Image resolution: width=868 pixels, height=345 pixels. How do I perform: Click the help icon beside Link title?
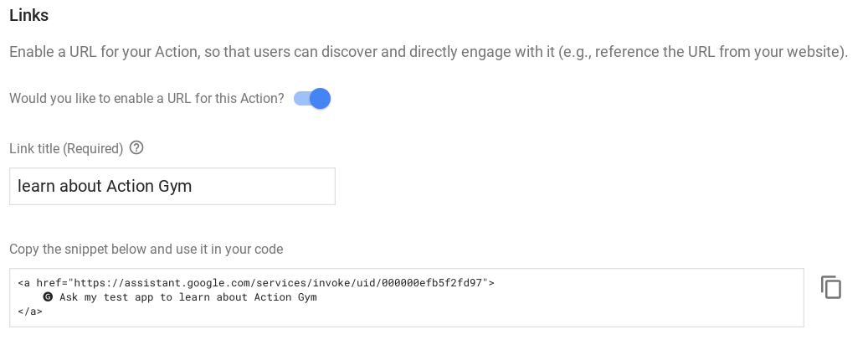(136, 148)
